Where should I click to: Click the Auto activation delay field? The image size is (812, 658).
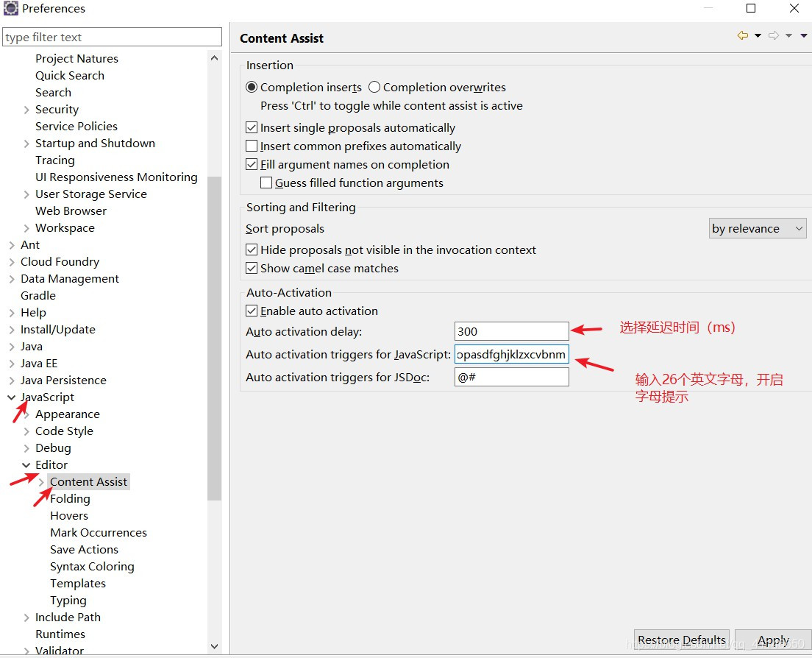[x=512, y=332]
